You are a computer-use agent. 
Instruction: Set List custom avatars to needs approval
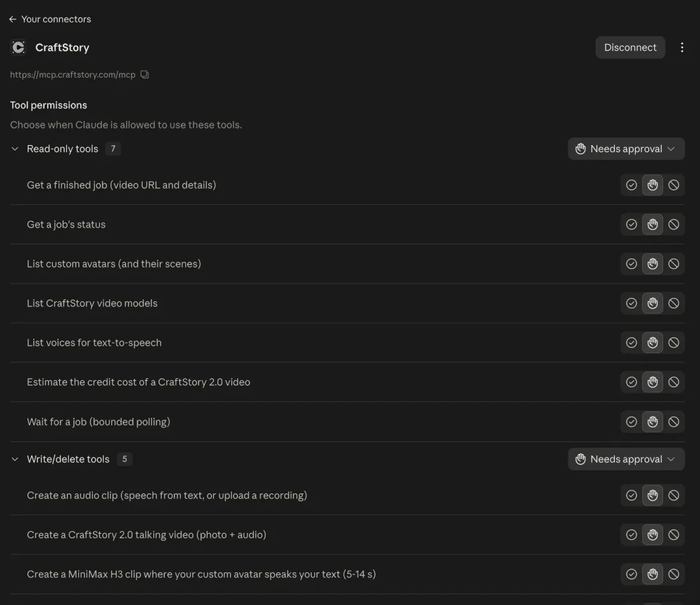click(652, 264)
